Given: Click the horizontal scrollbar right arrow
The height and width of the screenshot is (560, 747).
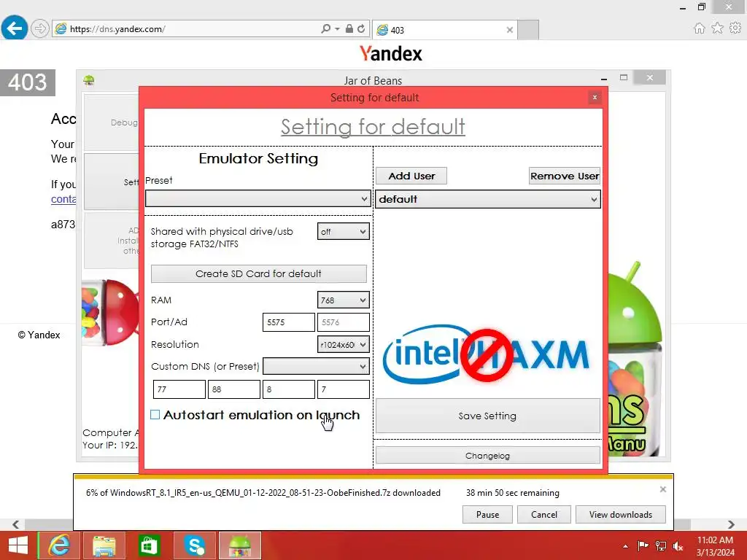Looking at the screenshot, I should (x=731, y=524).
